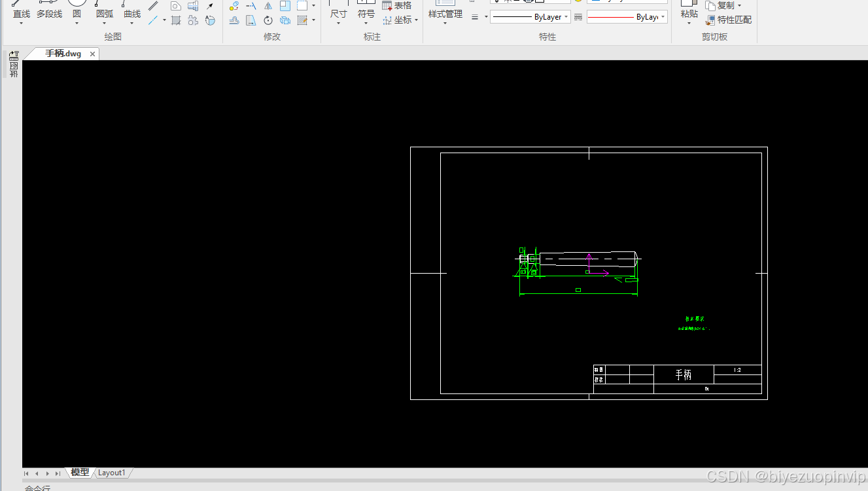Switch to the 手柄.dwg document tab
The width and height of the screenshot is (868, 491).
pyautogui.click(x=63, y=54)
